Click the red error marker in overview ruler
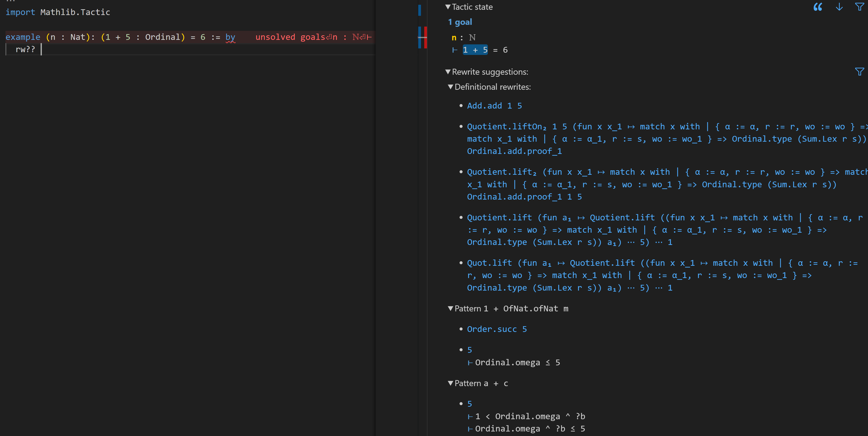 pos(425,37)
